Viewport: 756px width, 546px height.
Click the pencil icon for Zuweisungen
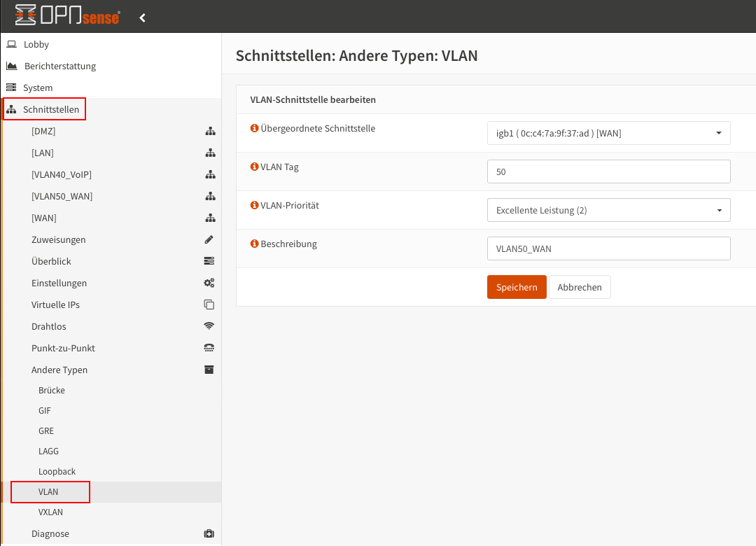pyautogui.click(x=209, y=239)
